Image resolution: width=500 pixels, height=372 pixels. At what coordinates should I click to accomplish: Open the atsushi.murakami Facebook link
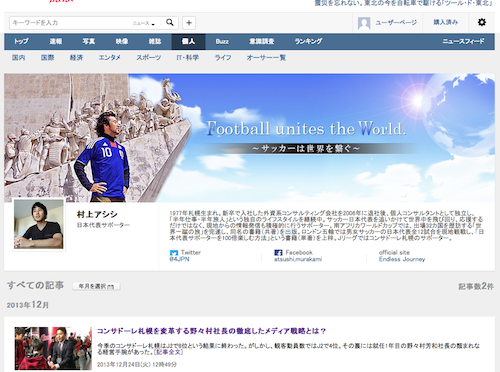coord(298,259)
